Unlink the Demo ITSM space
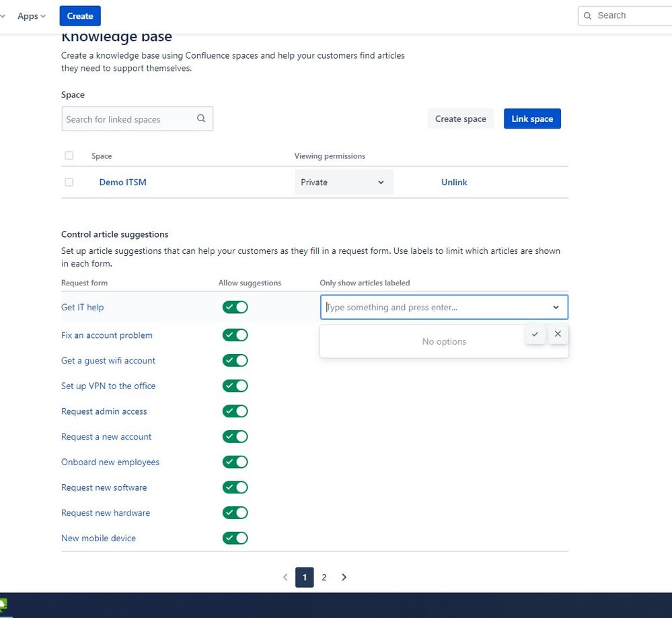The width and height of the screenshot is (672, 618). [x=454, y=182]
